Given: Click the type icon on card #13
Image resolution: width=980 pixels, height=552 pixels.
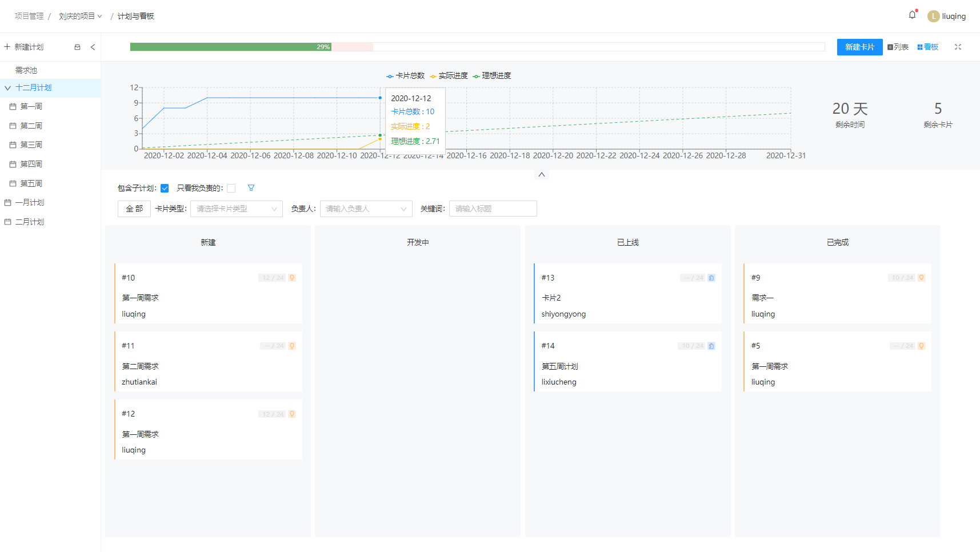Looking at the screenshot, I should point(711,278).
